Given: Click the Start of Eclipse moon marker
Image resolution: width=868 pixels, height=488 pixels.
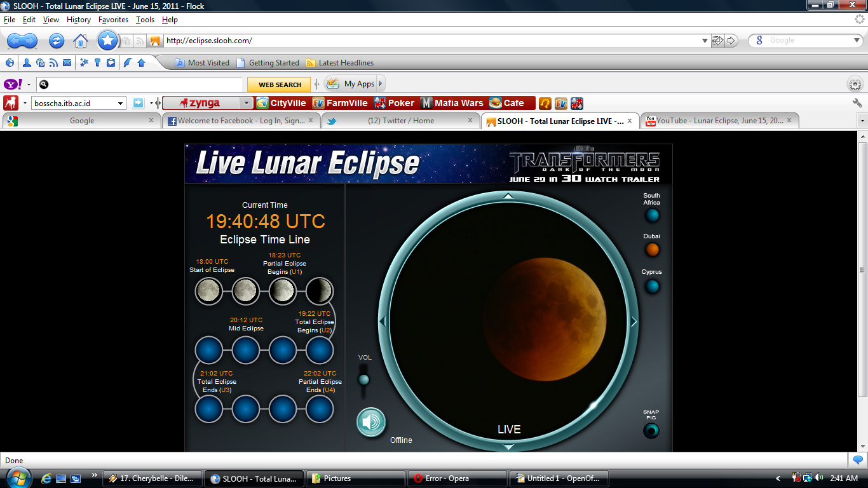Looking at the screenshot, I should tap(208, 292).
